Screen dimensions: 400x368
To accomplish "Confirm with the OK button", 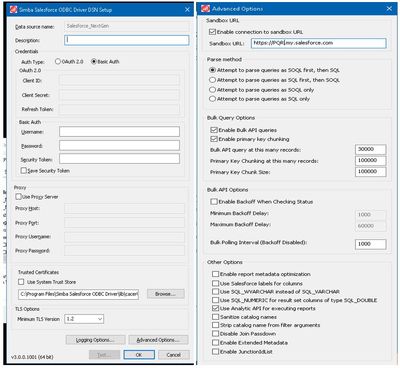I will click(139, 355).
